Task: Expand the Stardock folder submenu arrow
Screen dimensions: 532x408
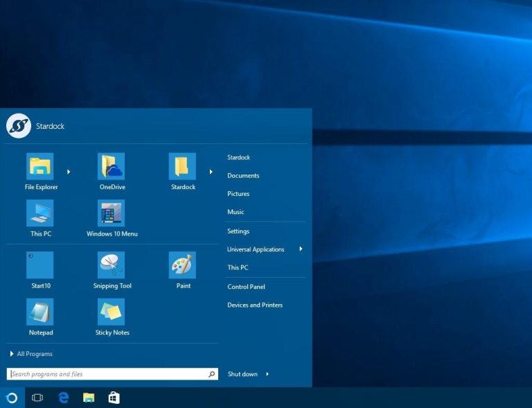Action: pyautogui.click(x=211, y=171)
